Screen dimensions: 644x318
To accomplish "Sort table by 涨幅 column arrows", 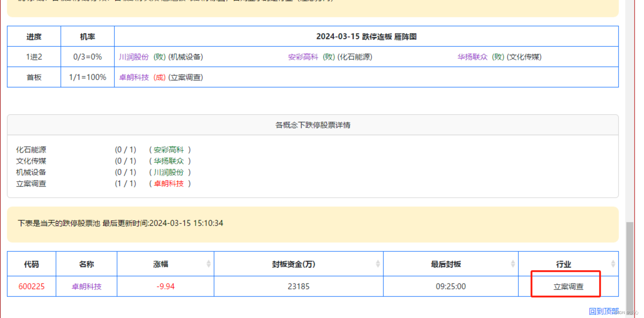I will 209,264.
